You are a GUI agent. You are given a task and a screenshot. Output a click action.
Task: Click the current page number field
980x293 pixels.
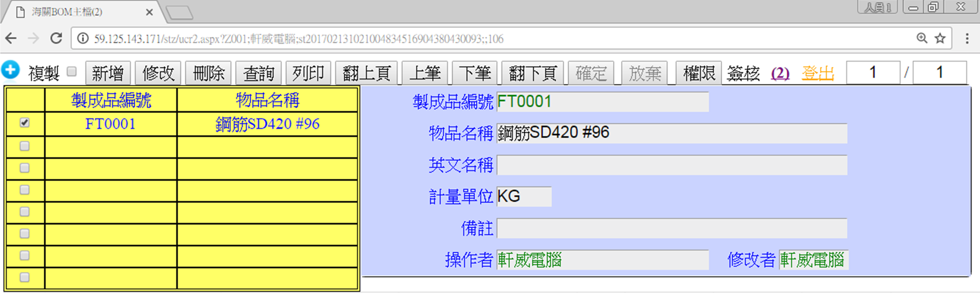(873, 72)
